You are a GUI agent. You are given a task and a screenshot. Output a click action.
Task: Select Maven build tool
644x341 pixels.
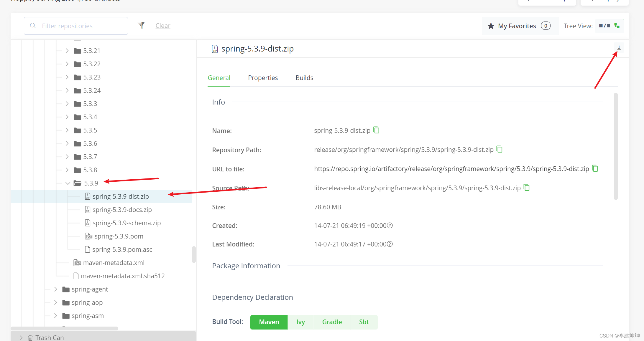(x=269, y=322)
